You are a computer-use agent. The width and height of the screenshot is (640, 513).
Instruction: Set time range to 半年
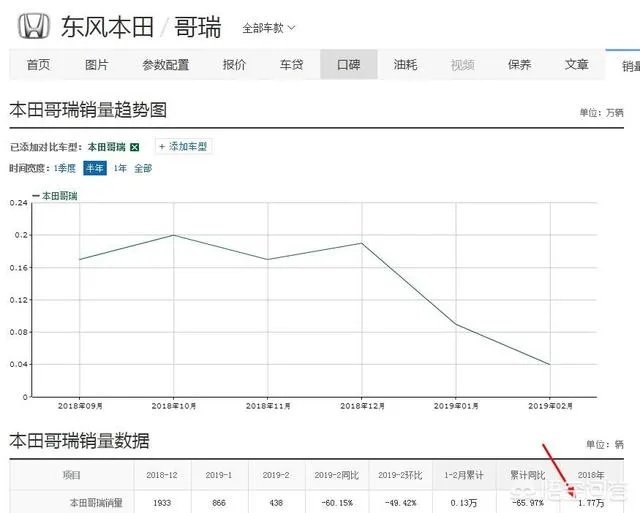95,168
